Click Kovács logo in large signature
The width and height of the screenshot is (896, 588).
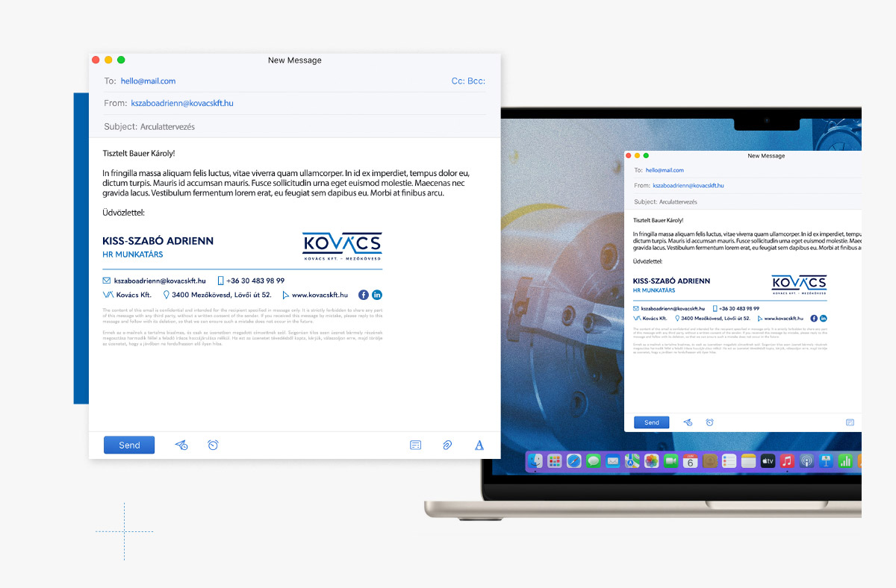point(342,245)
